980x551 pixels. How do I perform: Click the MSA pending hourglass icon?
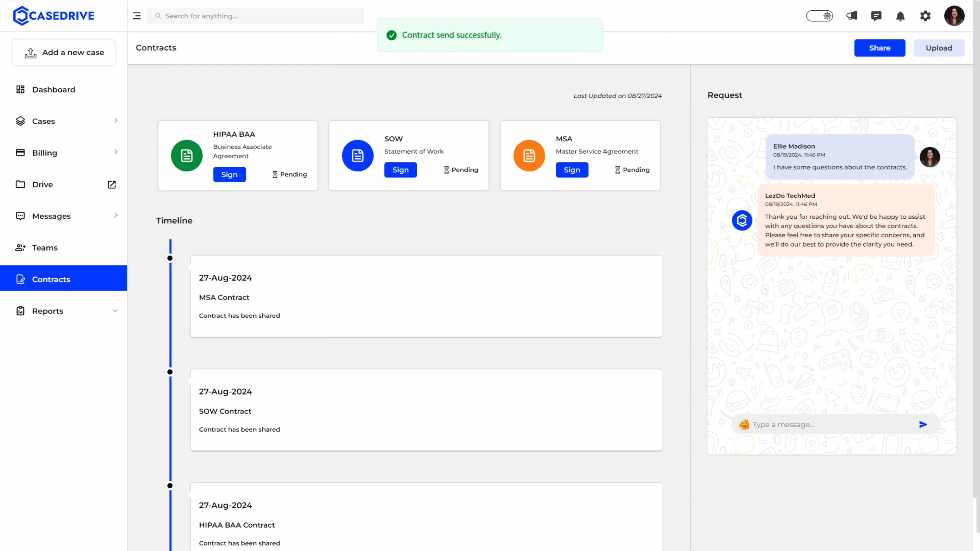point(618,170)
